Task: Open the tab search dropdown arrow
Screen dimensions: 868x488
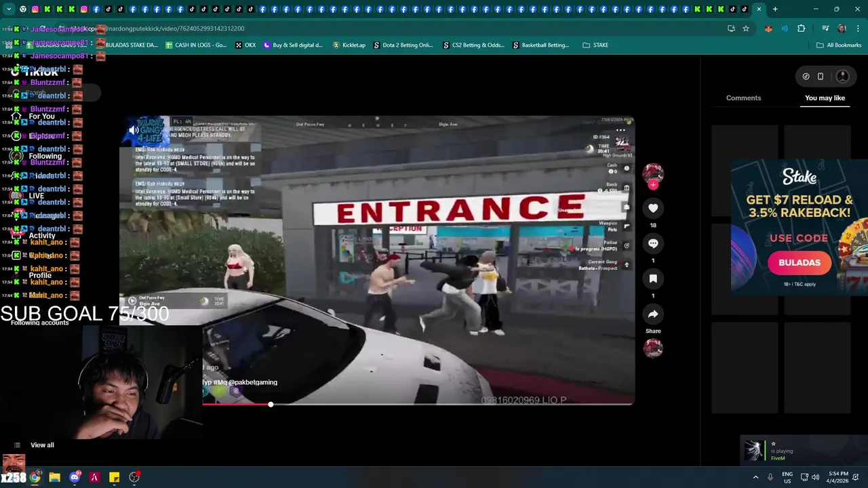Action: [x=9, y=9]
